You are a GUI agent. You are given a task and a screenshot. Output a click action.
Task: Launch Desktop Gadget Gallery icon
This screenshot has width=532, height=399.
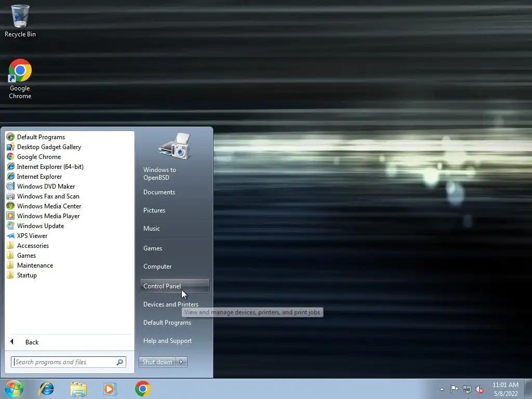pyautogui.click(x=10, y=147)
